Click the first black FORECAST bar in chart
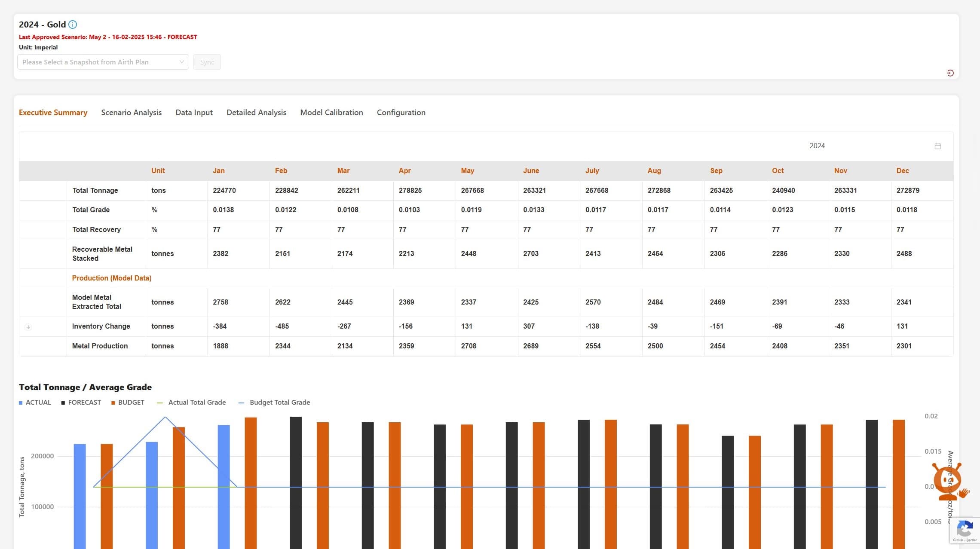The width and height of the screenshot is (980, 549). 296,482
